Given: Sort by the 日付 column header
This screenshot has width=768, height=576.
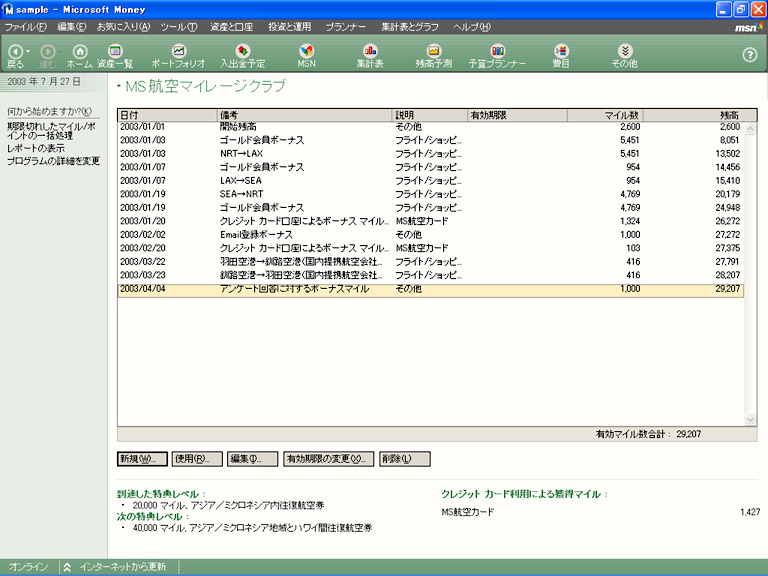Looking at the screenshot, I should 168,115.
